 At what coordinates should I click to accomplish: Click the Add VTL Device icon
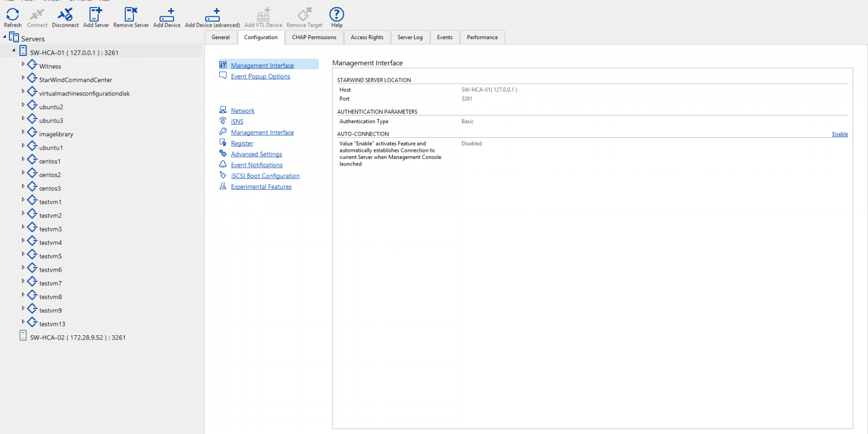click(x=263, y=14)
